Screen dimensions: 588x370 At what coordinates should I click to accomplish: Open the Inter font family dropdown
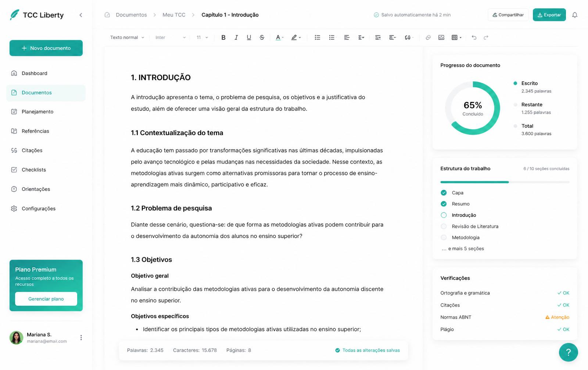click(x=171, y=37)
